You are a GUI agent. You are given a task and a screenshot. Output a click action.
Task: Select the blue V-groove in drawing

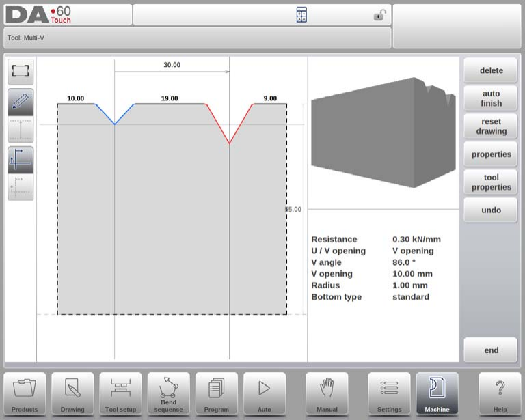(115, 114)
